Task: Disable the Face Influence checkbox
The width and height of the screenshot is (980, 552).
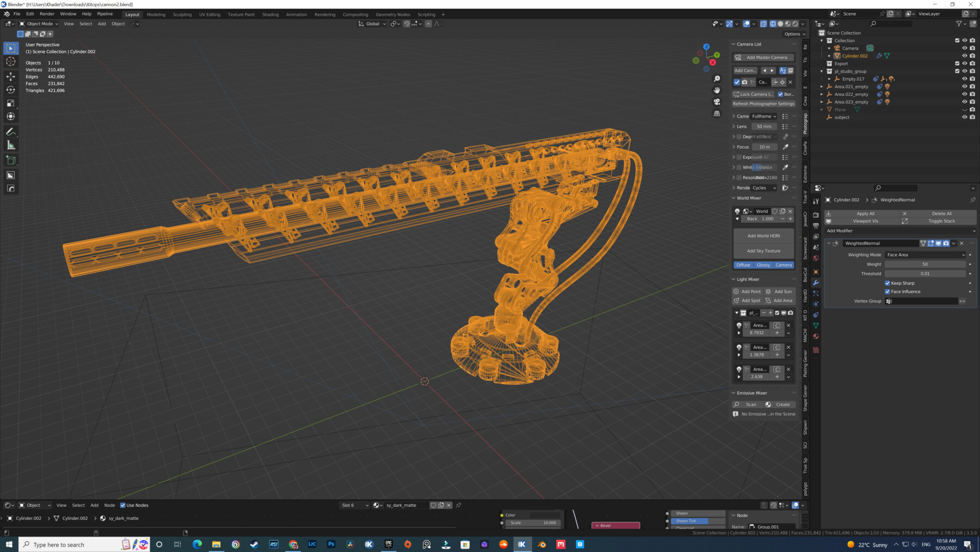Action: pos(887,292)
